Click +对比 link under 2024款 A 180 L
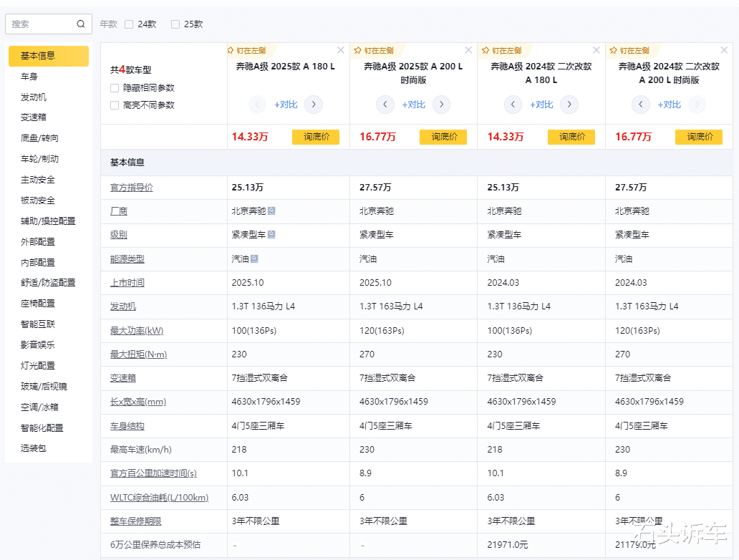Viewport: 739px width, 560px height. (541, 105)
